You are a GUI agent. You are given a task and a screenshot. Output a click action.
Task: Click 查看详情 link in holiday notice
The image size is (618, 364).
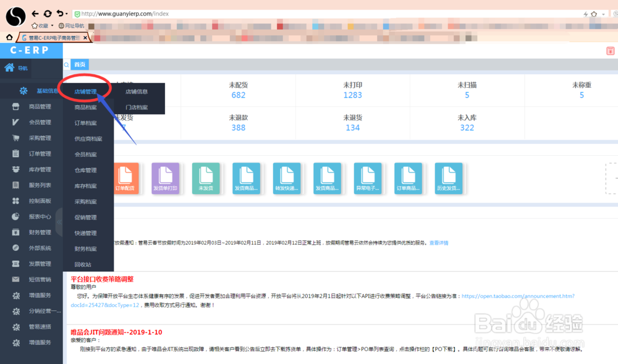(x=439, y=243)
